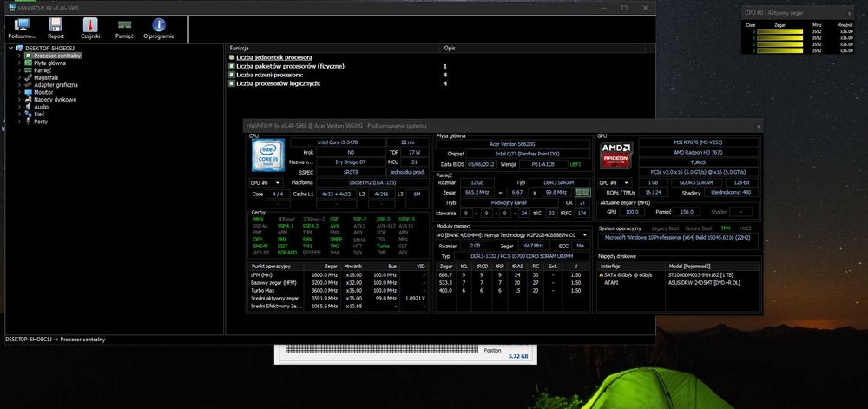Click the warning icon next to SATA 6 Gb/s
Viewport: 868px width, 409px height.
[602, 274]
